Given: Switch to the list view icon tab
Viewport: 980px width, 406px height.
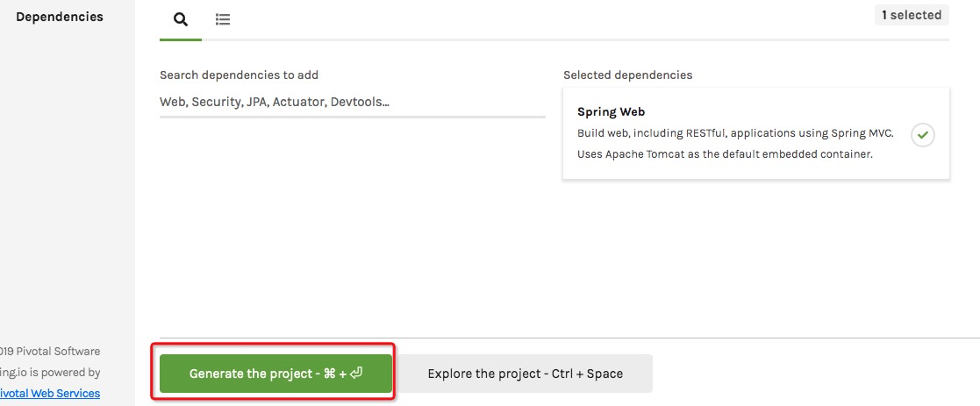Looking at the screenshot, I should [223, 19].
